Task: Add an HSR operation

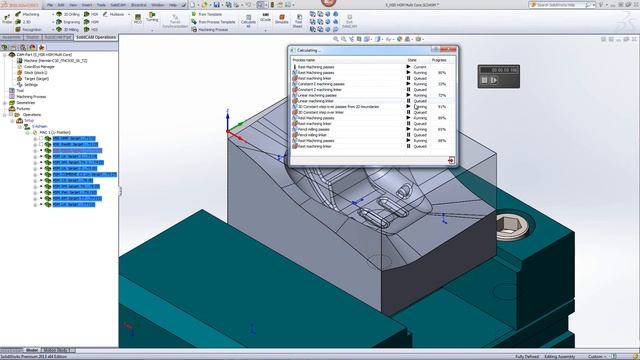Action: tap(91, 14)
